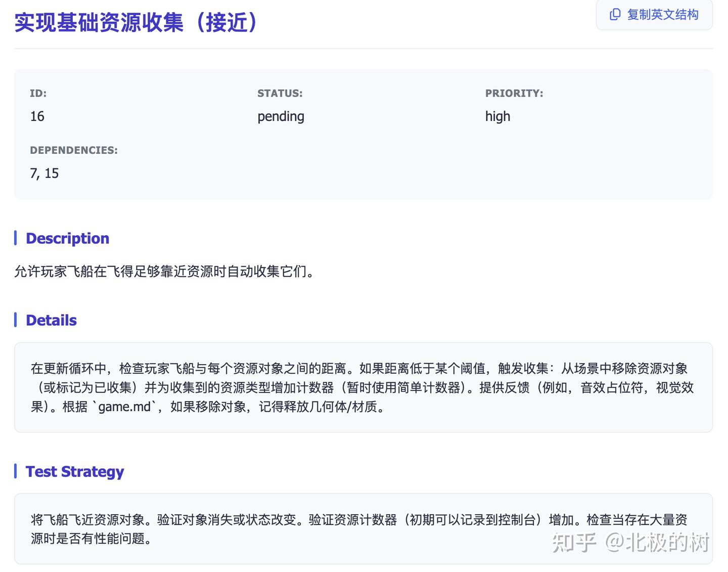Select the Description section heading
Viewport: 728px width, 572px height.
click(67, 238)
